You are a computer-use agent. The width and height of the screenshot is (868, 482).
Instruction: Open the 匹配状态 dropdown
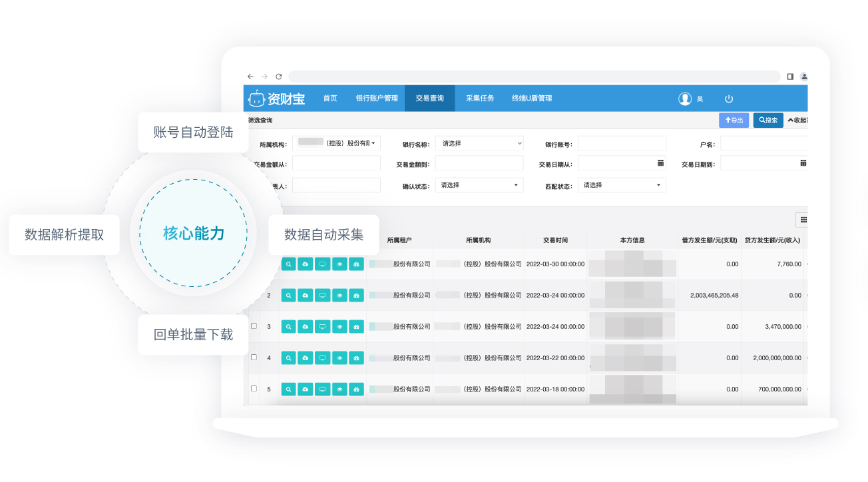tap(622, 185)
